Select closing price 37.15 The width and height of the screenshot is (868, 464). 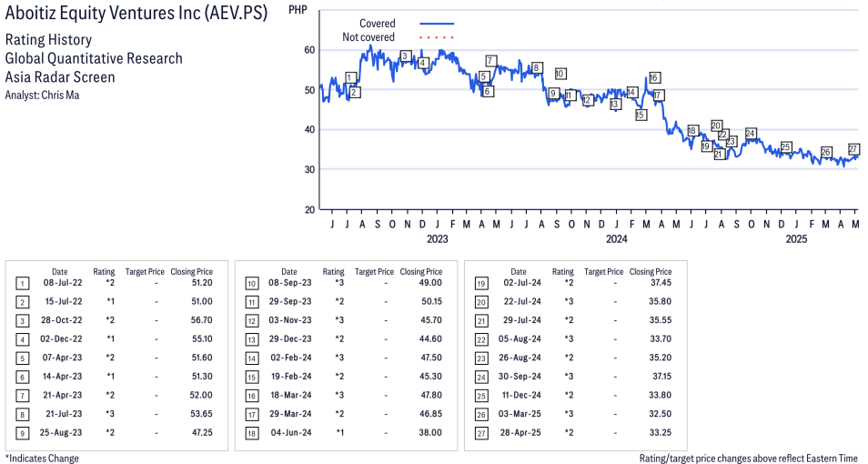point(662,377)
